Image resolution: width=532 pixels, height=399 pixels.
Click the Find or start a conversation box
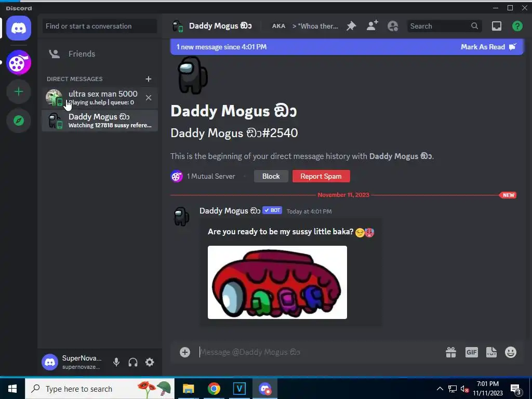tap(99, 26)
